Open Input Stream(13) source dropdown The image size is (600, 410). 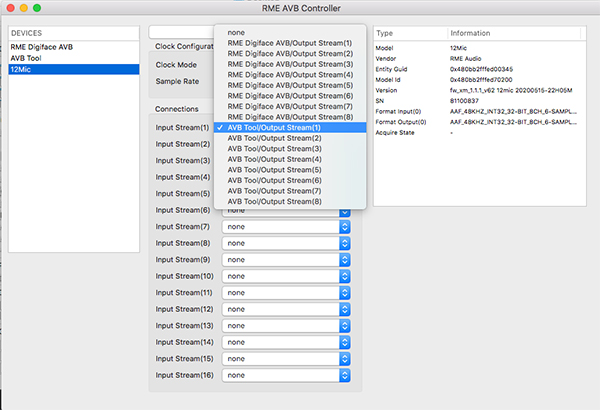(x=286, y=326)
